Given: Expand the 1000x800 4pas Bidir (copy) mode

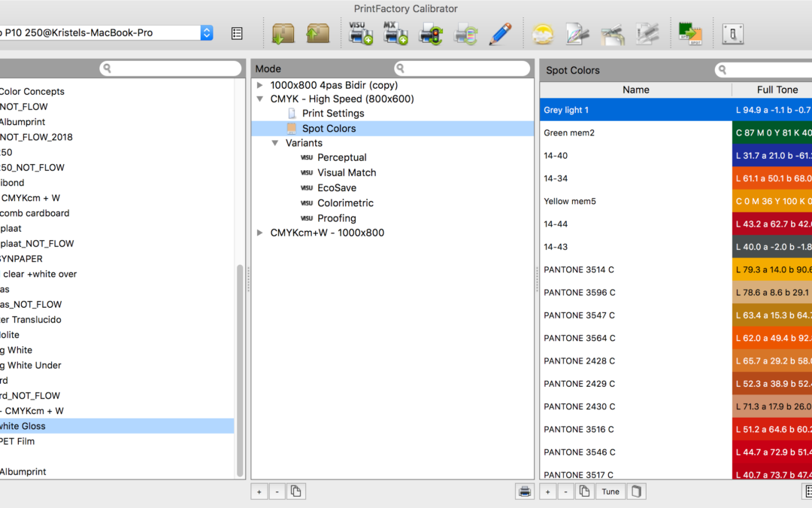Looking at the screenshot, I should [x=260, y=85].
